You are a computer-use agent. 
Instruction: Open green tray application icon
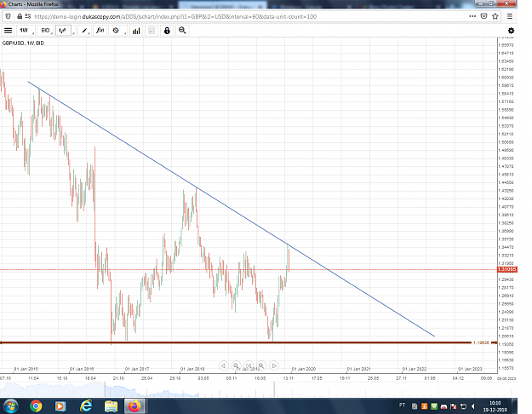coord(434,406)
